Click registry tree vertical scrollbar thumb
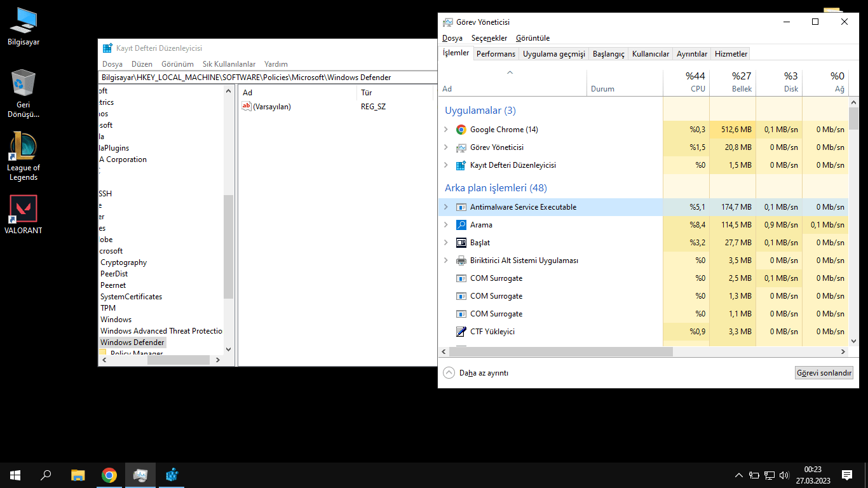Screen dimensions: 868x488 point(229,247)
